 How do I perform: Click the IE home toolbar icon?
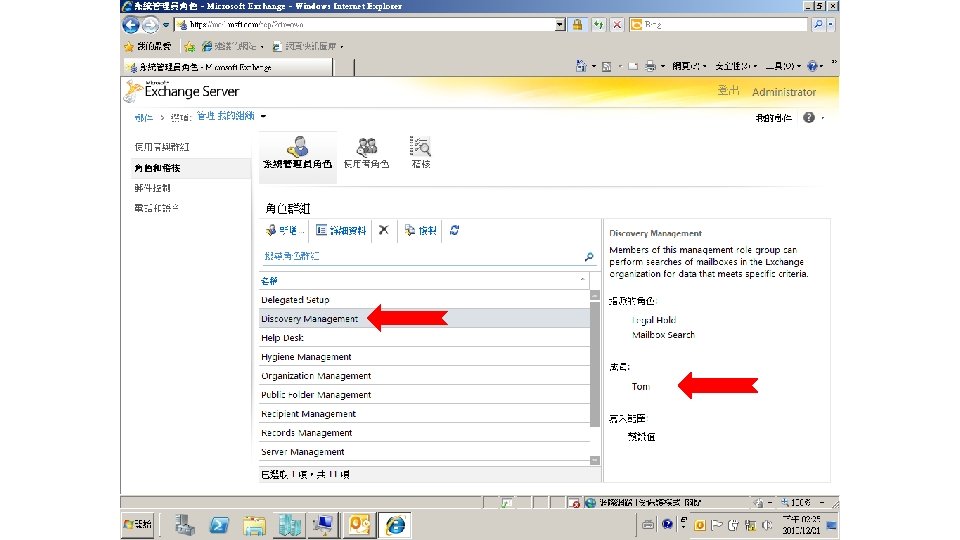[581, 66]
